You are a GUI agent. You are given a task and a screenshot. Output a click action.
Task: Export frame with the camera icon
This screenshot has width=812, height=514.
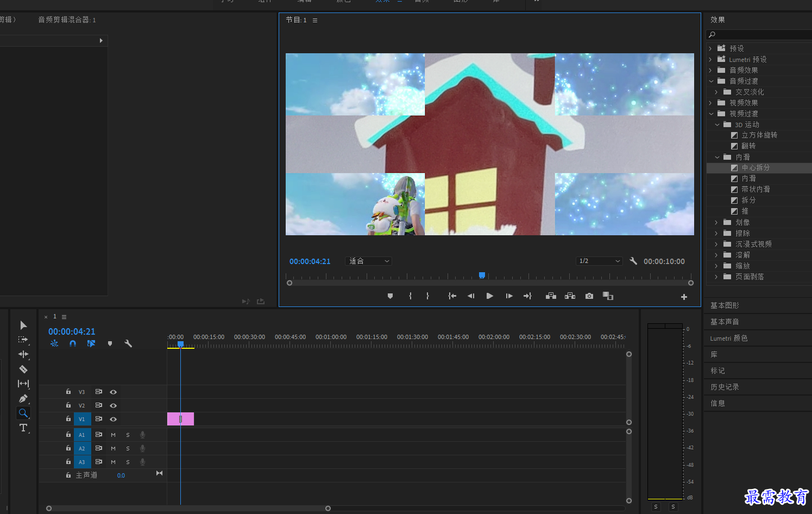pos(589,296)
